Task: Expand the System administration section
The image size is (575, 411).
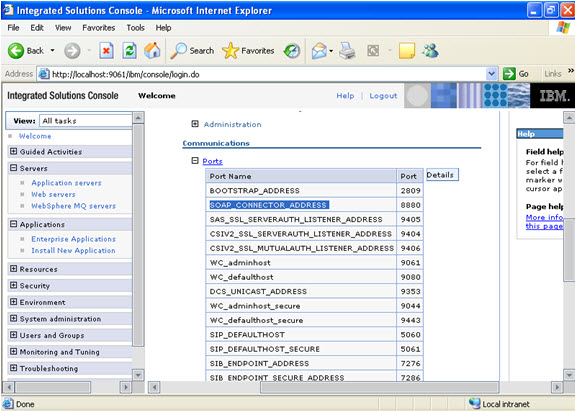Action: (x=14, y=318)
